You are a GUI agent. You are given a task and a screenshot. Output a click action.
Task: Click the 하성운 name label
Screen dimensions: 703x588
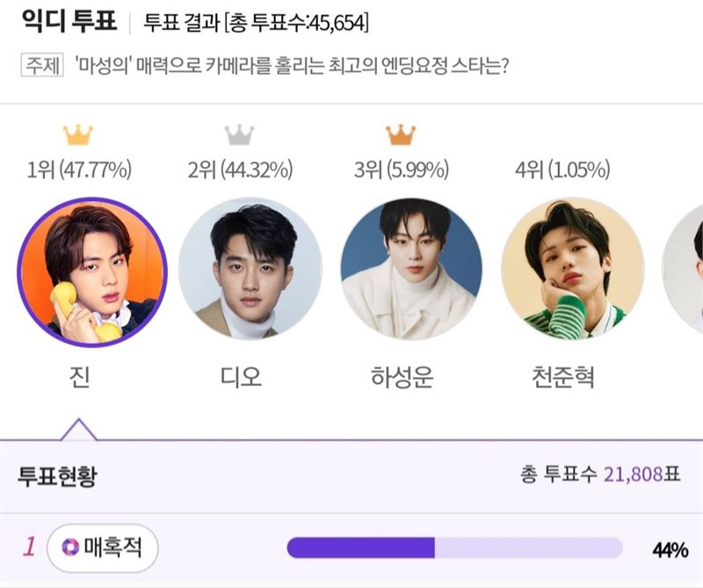tap(402, 377)
